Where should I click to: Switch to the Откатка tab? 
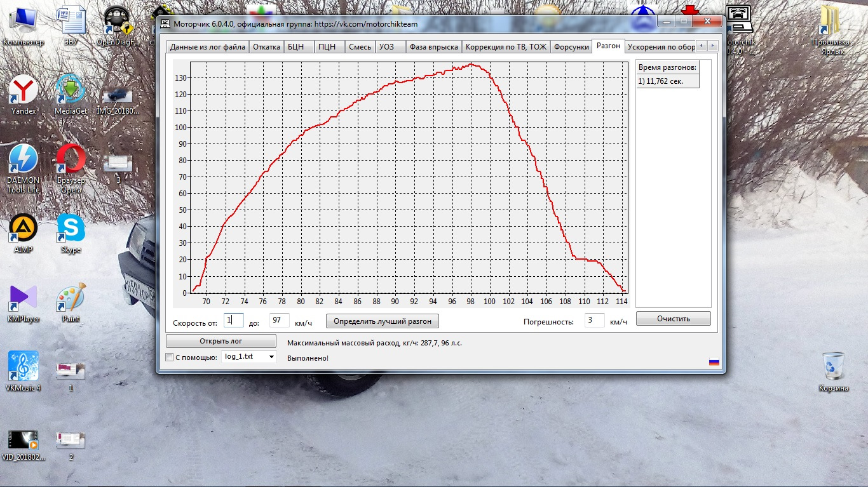point(266,47)
